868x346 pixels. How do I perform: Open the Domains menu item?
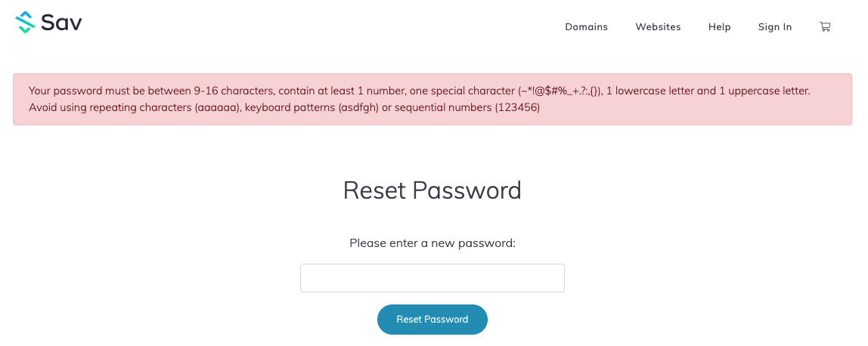[x=586, y=27]
